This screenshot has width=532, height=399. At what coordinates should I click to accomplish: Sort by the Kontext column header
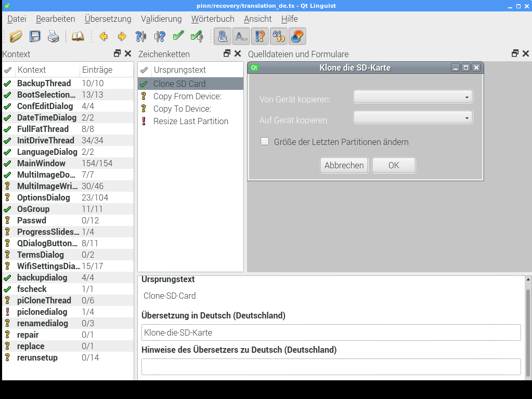pos(47,70)
